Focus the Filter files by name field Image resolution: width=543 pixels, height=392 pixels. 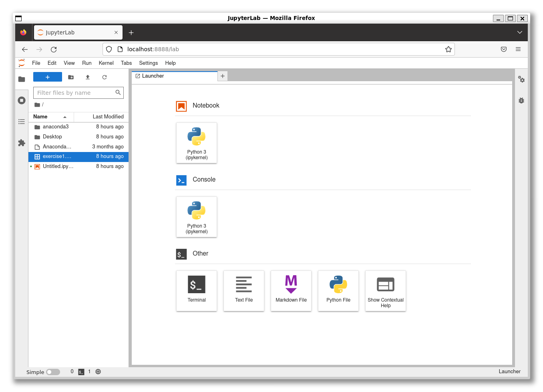74,93
